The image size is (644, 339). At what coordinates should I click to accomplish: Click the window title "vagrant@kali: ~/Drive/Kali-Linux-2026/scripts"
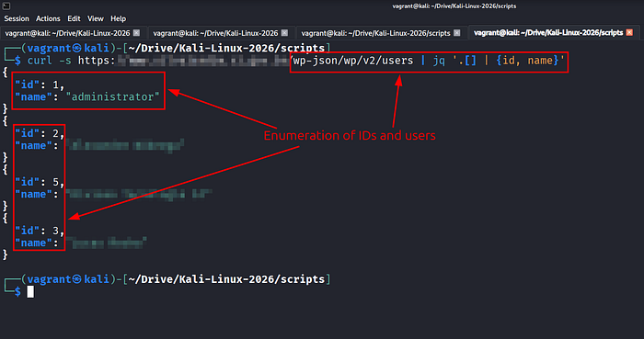454,6
